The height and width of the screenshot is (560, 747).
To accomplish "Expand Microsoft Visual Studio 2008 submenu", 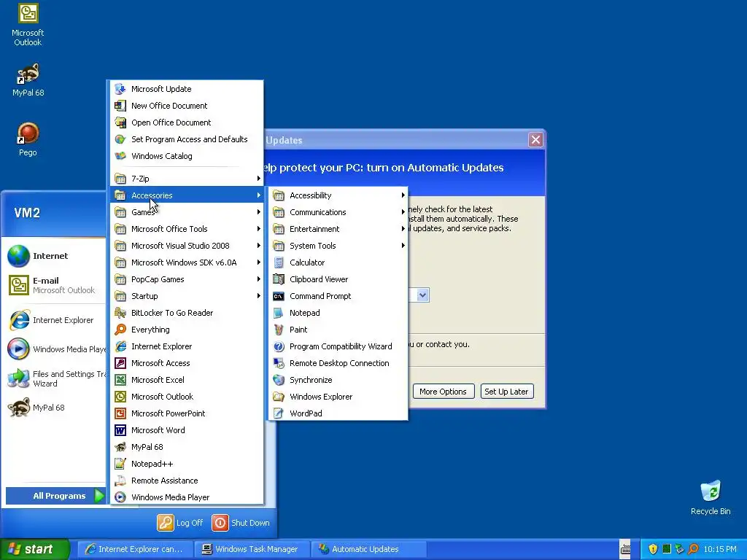I will coord(187,245).
